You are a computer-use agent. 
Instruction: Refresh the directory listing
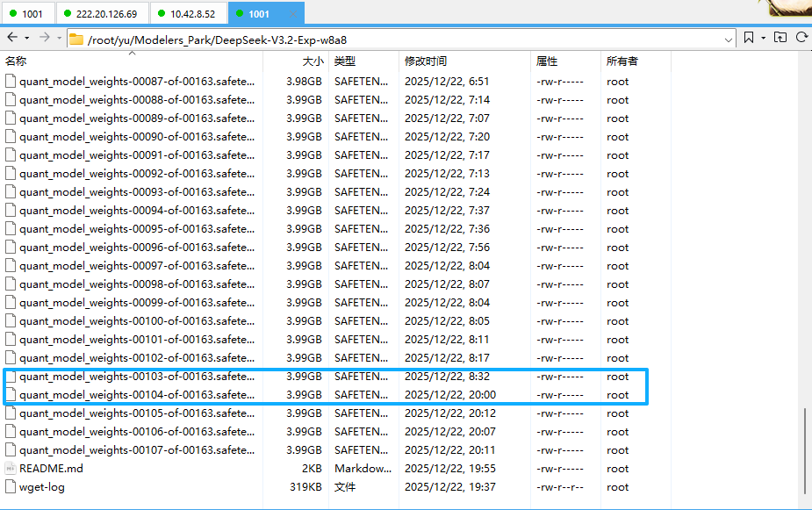click(x=801, y=37)
